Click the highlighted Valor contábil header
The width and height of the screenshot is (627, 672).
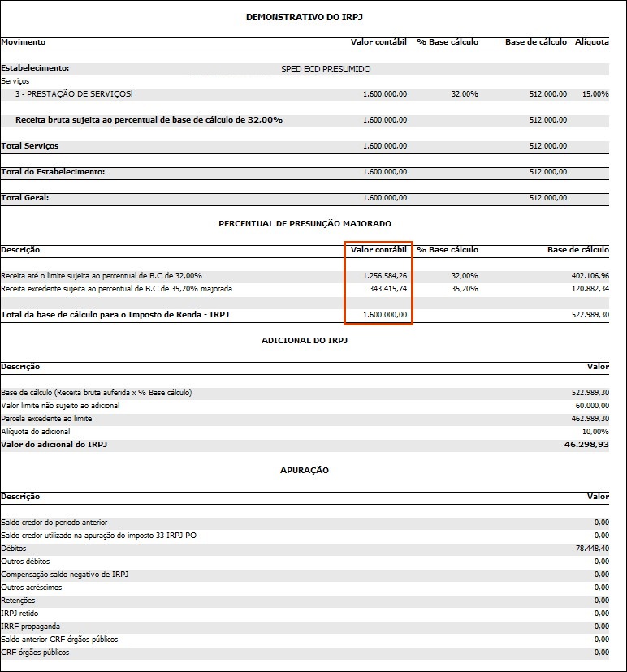378,249
